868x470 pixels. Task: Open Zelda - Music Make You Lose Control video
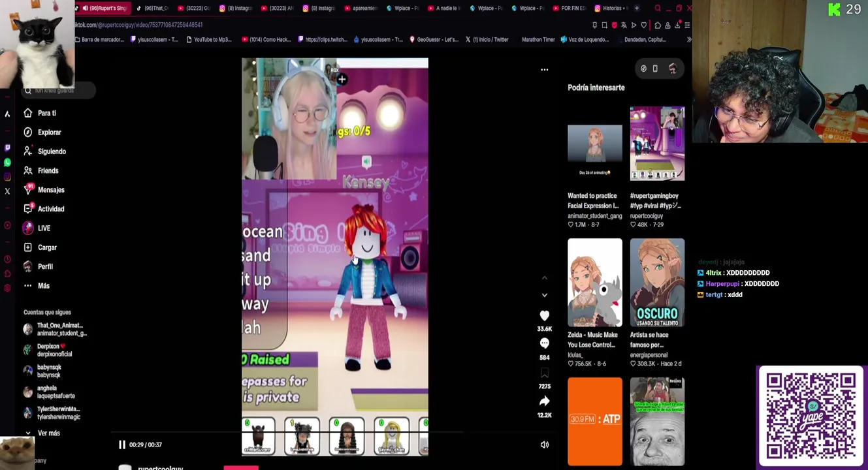click(594, 283)
